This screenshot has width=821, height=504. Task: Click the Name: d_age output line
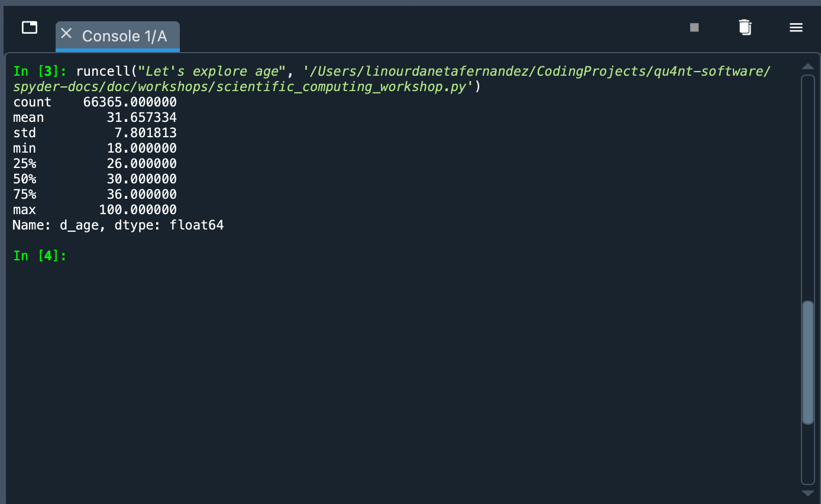click(x=118, y=225)
